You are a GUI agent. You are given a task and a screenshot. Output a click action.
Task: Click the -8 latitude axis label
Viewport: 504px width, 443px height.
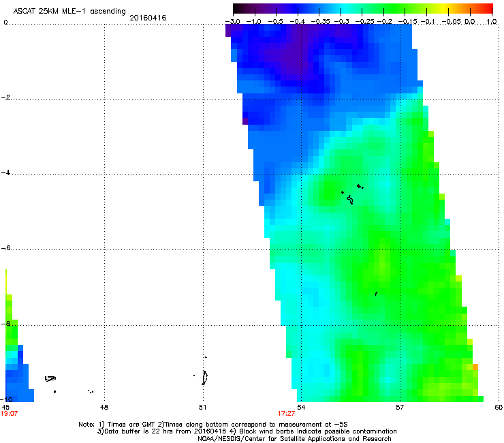5,324
